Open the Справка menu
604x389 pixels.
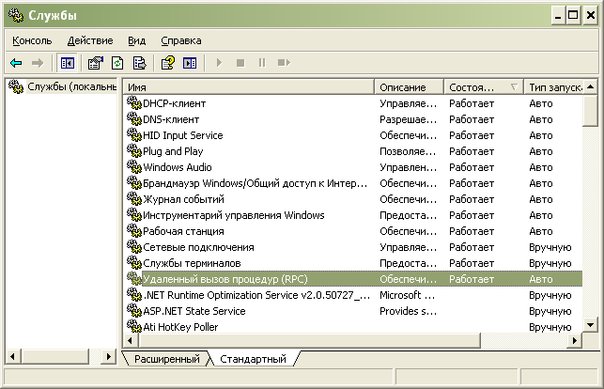tap(181, 40)
